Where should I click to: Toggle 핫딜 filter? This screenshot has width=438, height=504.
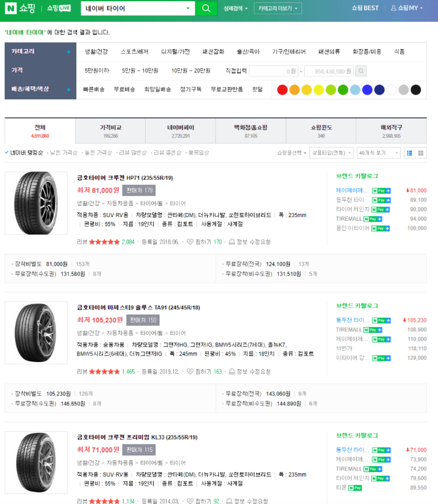(257, 89)
